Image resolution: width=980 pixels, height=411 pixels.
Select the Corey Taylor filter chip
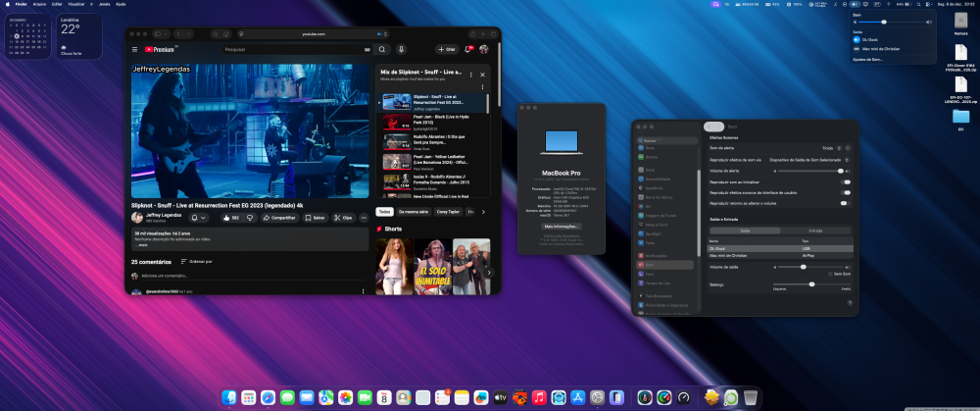click(x=450, y=212)
